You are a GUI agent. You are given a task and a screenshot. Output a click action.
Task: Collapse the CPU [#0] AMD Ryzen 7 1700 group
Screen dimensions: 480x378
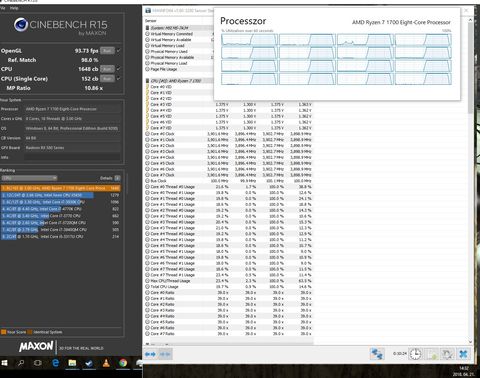point(148,81)
